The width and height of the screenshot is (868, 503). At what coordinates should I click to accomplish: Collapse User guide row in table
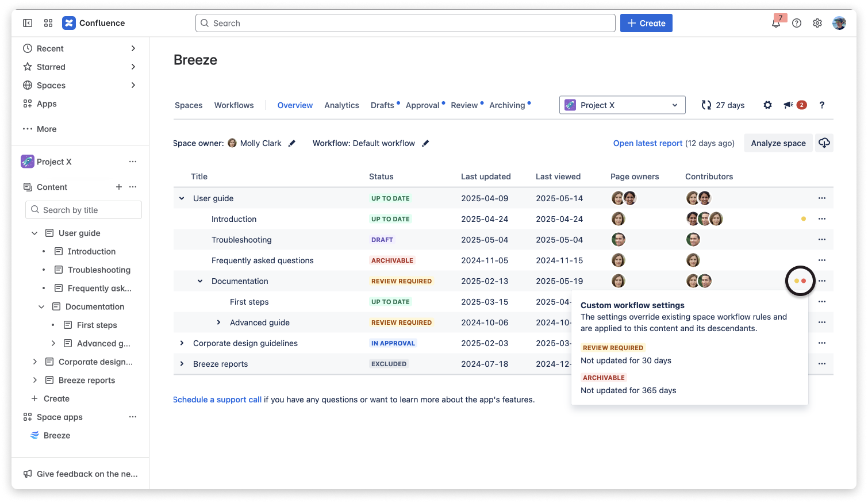182,198
